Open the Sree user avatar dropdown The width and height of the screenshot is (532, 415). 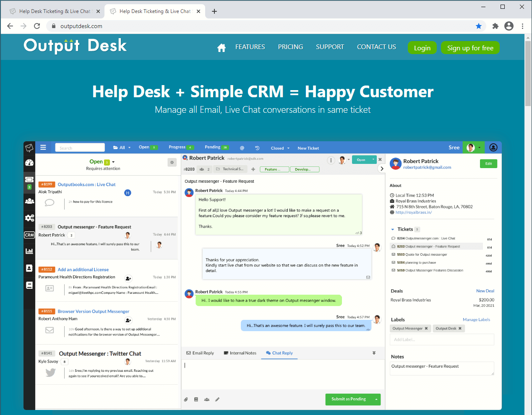click(474, 148)
